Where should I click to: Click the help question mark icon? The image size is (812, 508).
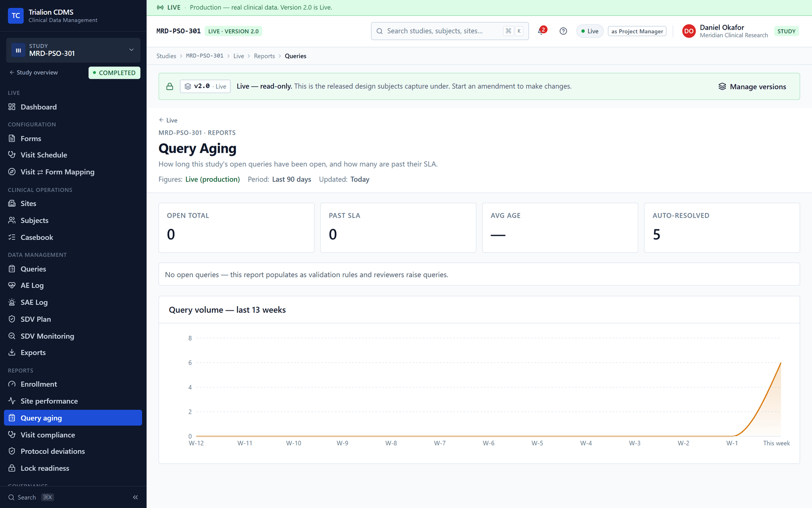coord(563,31)
